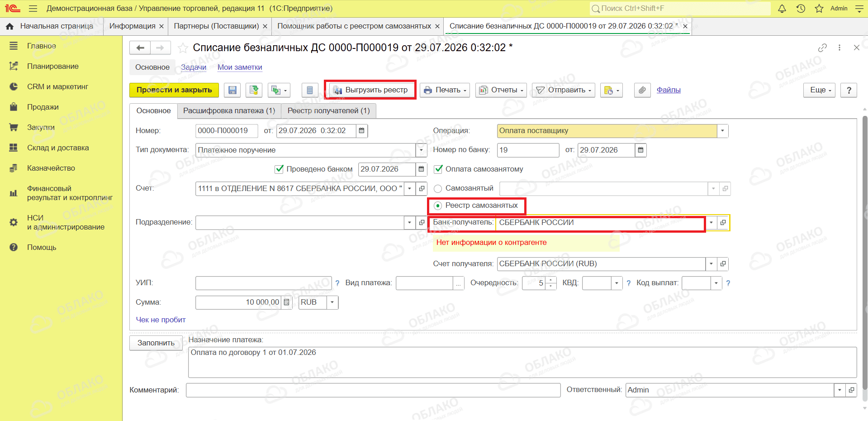Screen dimensions: 868x421
Task: Switch to Расшифровка платежа (1) tab
Action: (229, 111)
